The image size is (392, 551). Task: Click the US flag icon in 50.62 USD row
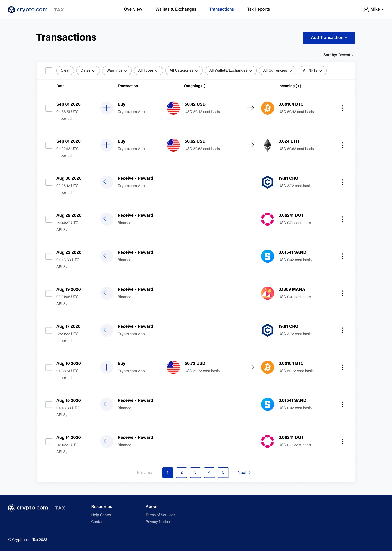[x=173, y=145]
